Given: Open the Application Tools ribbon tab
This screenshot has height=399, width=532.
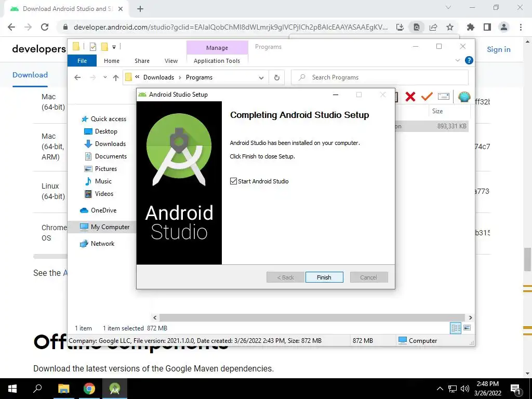Looking at the screenshot, I should click(x=217, y=61).
